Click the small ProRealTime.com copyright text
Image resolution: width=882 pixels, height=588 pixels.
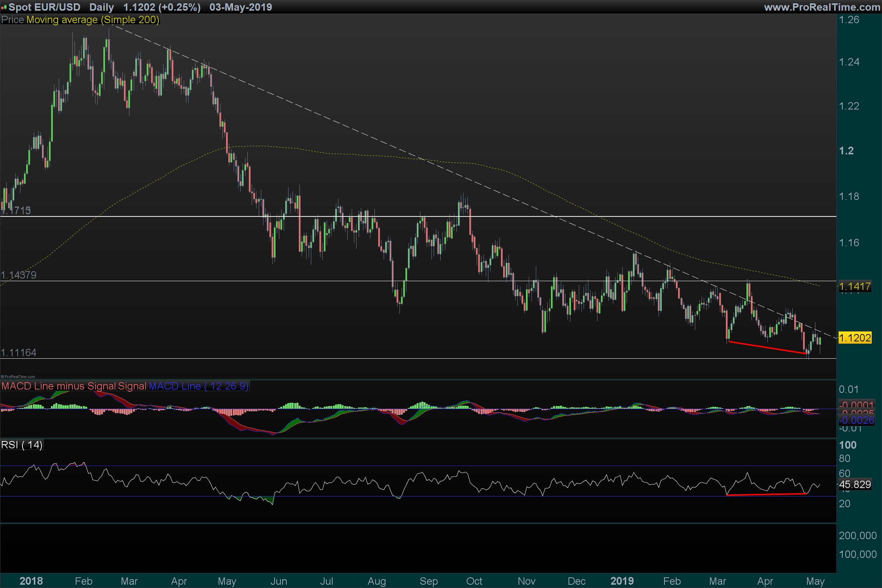point(18,377)
